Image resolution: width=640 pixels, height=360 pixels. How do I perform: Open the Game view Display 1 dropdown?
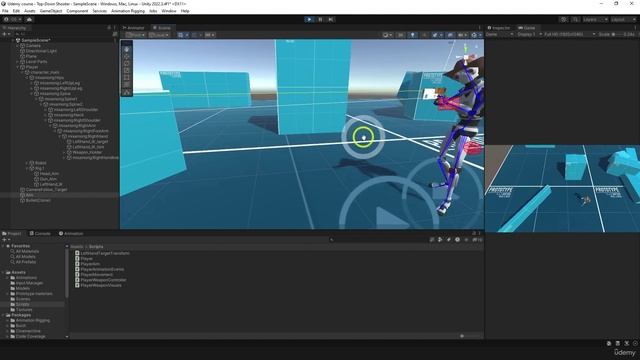(529, 35)
